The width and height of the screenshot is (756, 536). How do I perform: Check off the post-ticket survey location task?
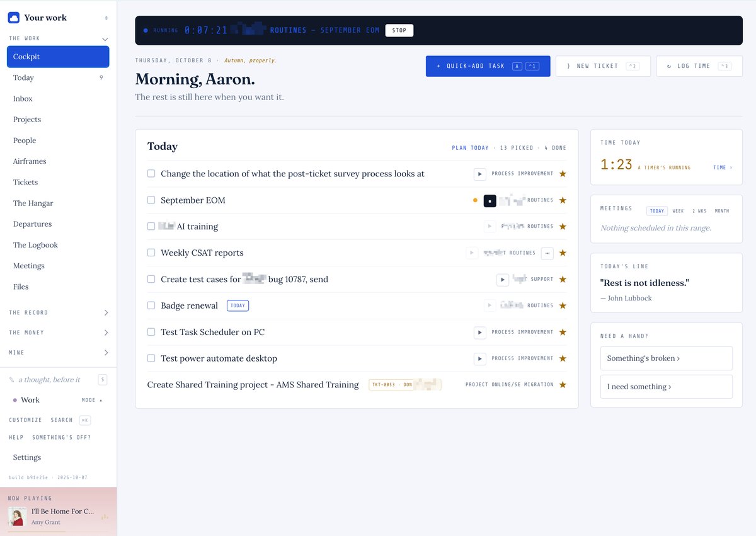(151, 173)
